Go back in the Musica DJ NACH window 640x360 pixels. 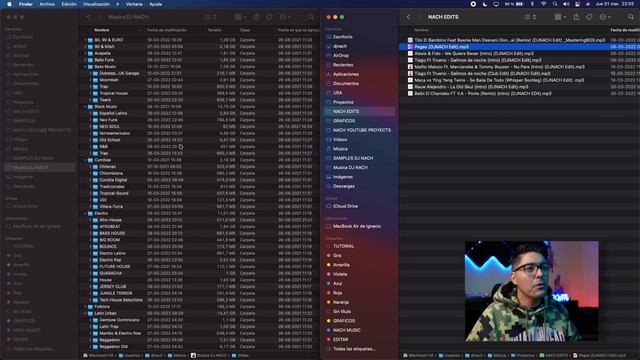[x=88, y=17]
